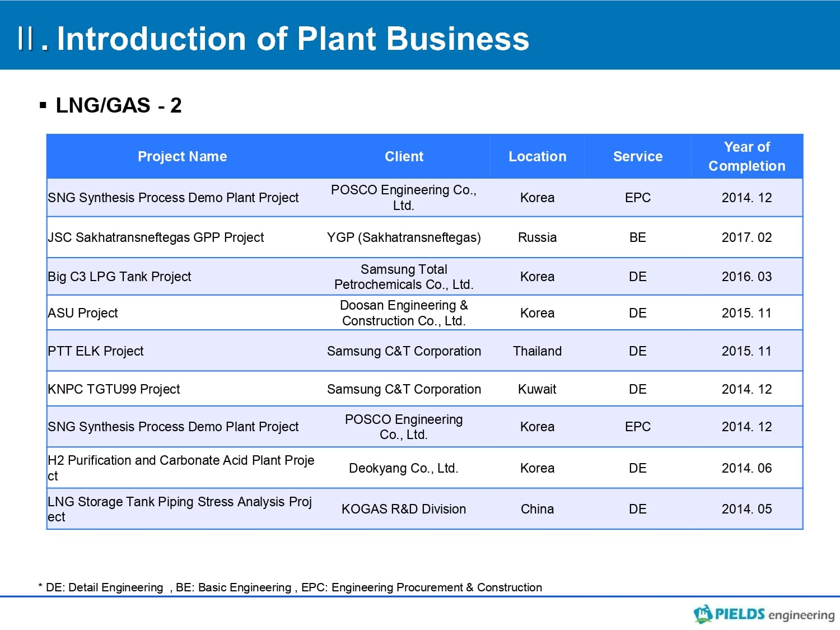Click the '2016. 03' completion date
Image resolution: width=840 pixels, height=630 pixels.
746,277
